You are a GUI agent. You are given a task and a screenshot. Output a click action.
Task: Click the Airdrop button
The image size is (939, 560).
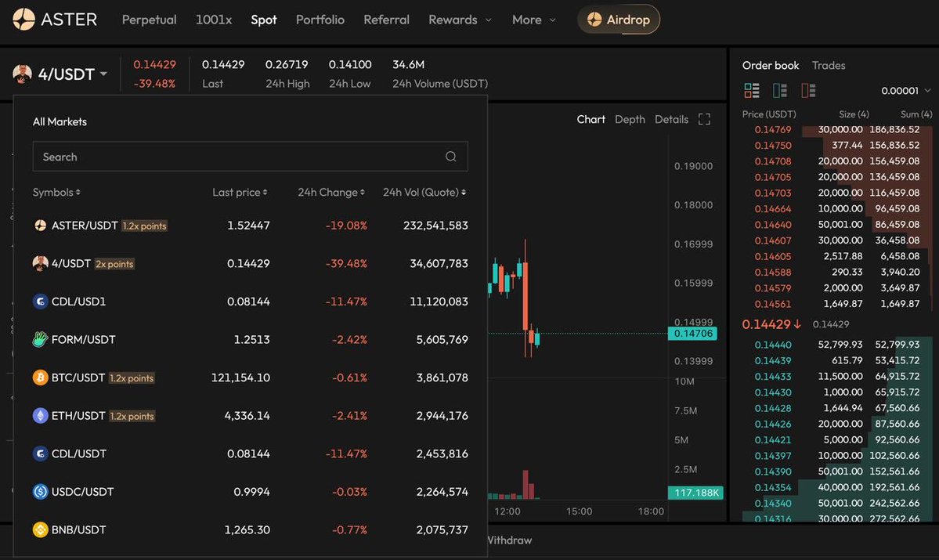pos(619,20)
